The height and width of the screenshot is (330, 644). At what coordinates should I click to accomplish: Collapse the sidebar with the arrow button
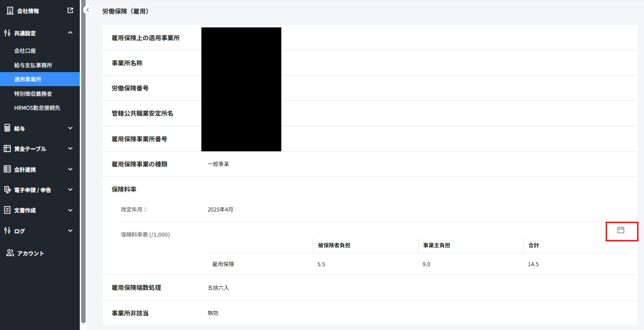click(x=88, y=10)
